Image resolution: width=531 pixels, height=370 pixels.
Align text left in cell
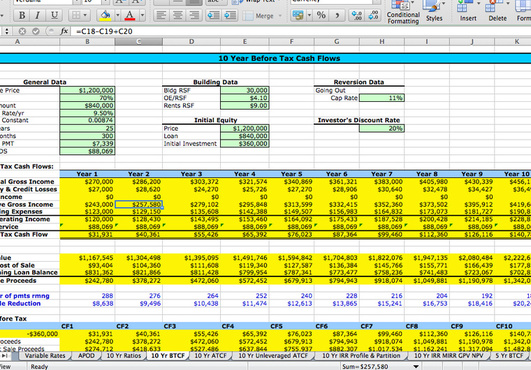[162, 15]
